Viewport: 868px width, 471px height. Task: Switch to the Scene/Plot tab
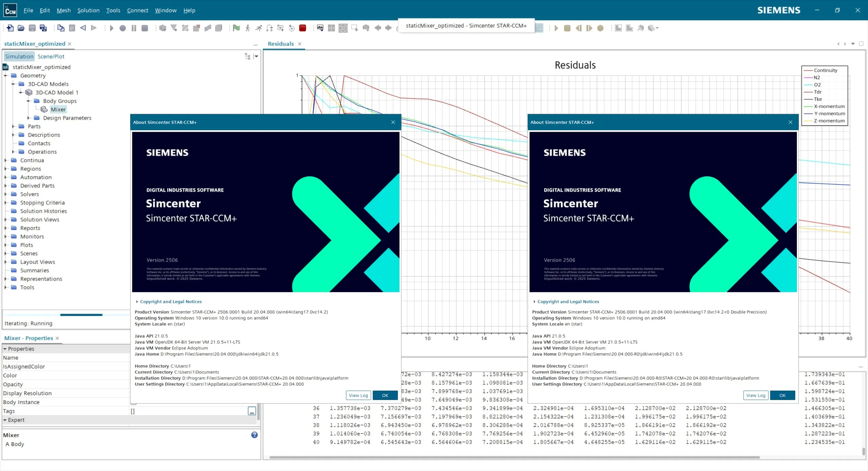click(x=51, y=56)
